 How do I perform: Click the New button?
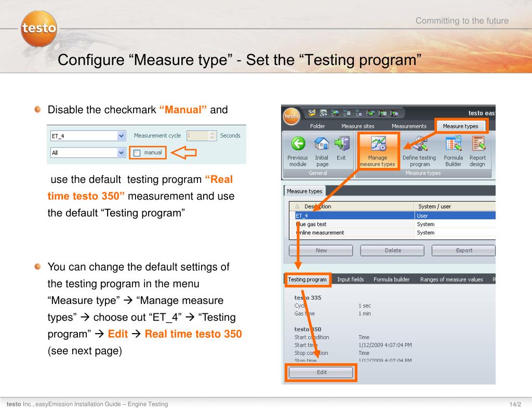[321, 250]
